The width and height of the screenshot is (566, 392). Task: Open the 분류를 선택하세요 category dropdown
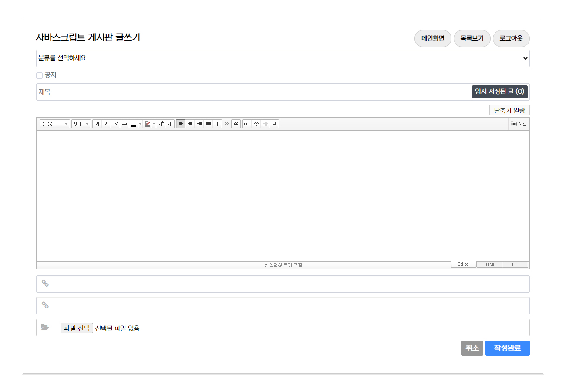[x=283, y=58]
